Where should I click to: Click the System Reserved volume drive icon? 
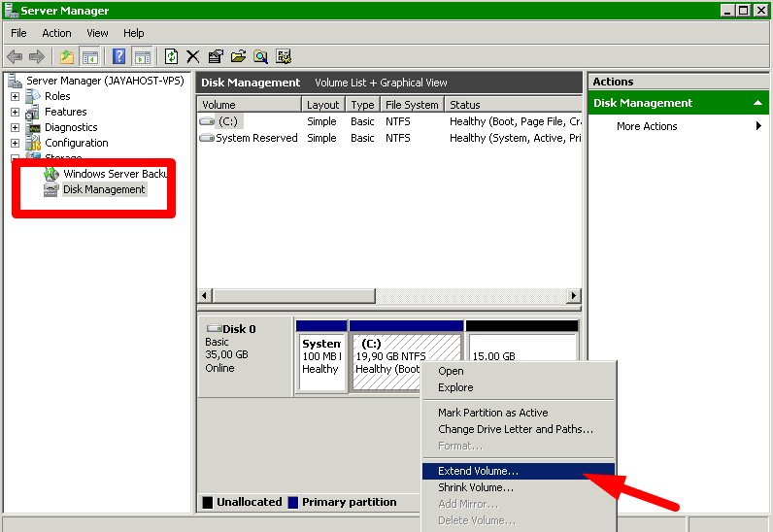coord(207,138)
